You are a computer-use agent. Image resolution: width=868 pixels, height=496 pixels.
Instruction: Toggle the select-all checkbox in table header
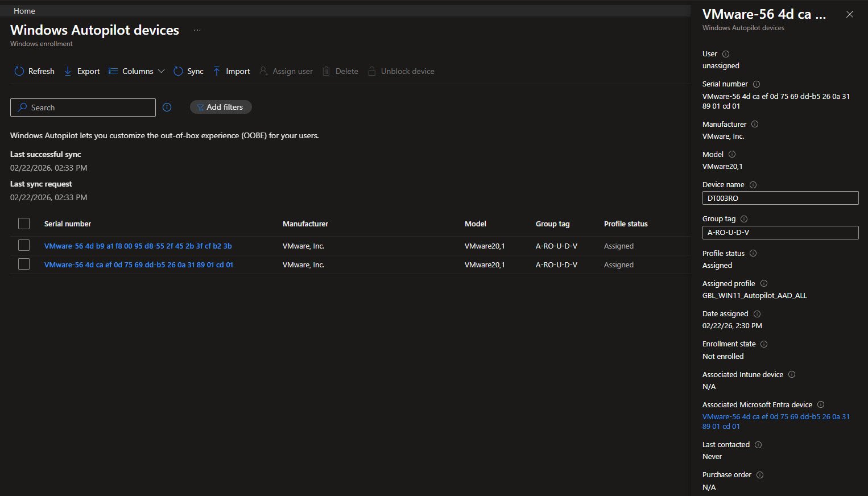pos(24,224)
